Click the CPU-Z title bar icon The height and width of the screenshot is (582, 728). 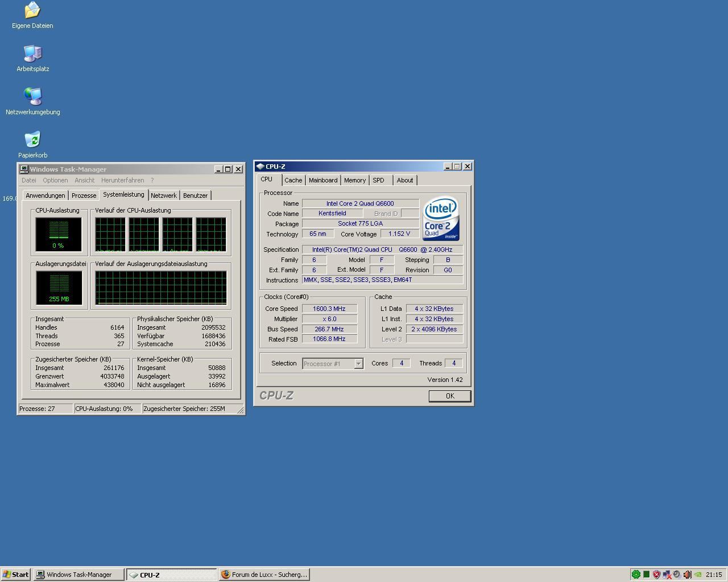[x=260, y=167]
